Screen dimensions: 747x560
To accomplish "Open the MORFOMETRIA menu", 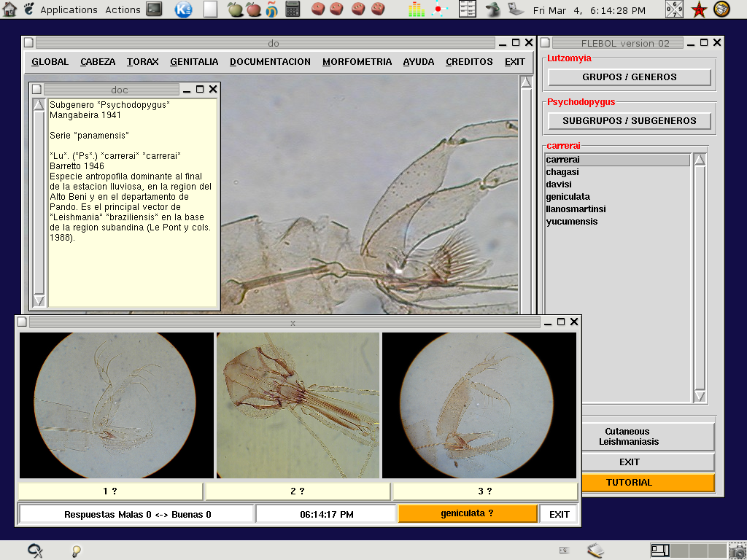I will click(x=357, y=62).
